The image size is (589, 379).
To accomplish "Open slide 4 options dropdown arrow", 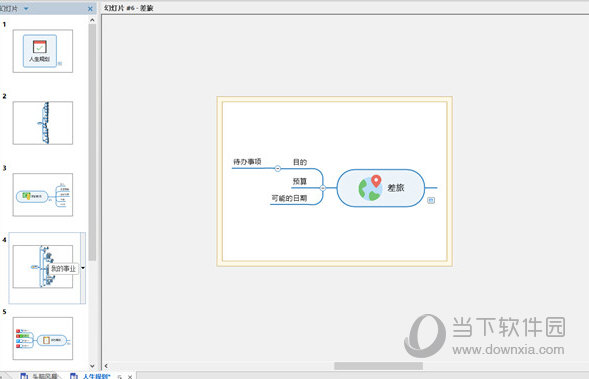I will [83, 268].
